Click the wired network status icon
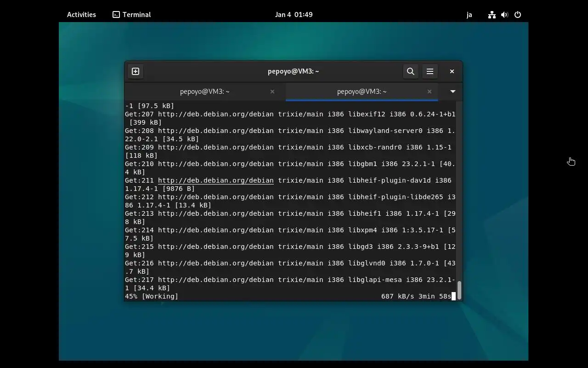The width and height of the screenshot is (588, 368). 492,15
